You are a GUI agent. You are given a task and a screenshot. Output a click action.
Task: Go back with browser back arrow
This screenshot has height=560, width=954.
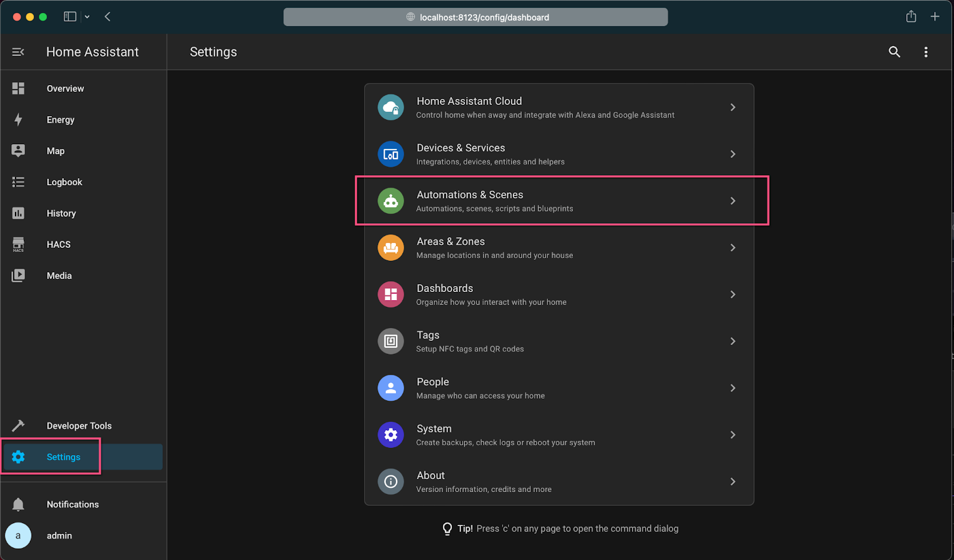(x=107, y=17)
